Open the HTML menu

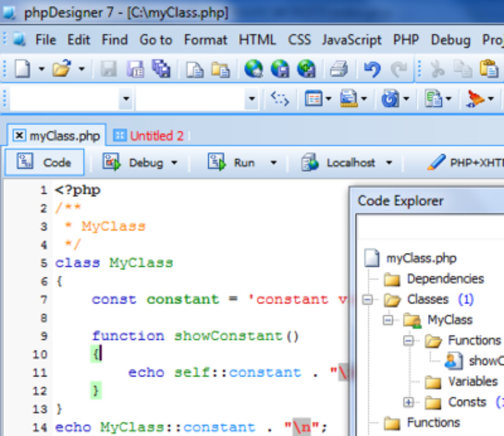click(257, 40)
